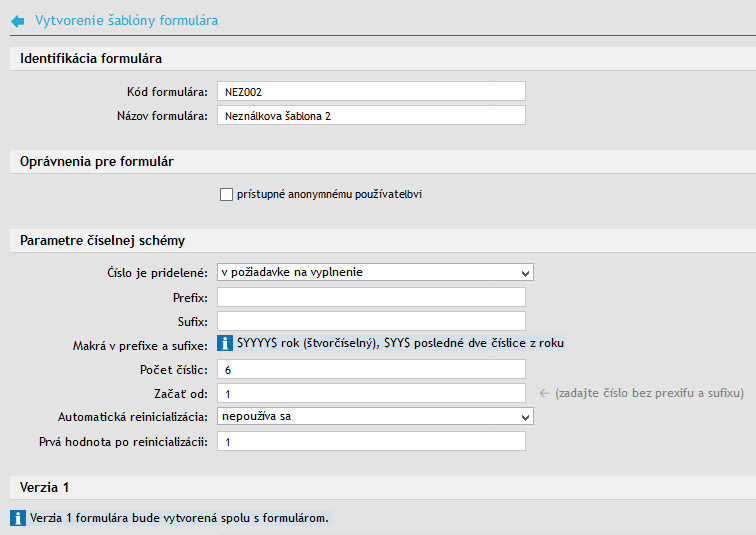756x535 pixels.
Task: Select the empty 'Prefix' text field
Action: 370,297
